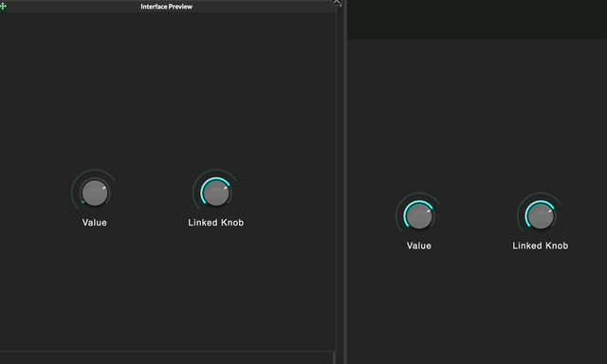The height and width of the screenshot is (364, 607).
Task: Close the Interface Preview window
Action: click(336, 2)
